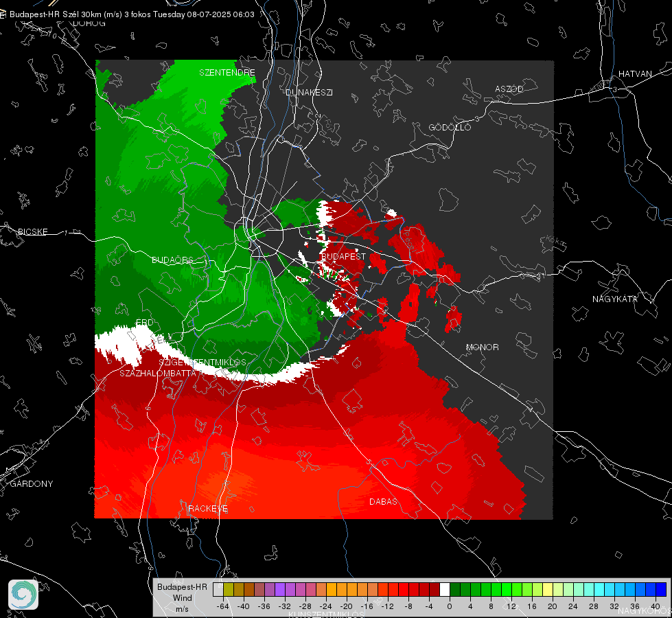Click the -12 legend scale value

click(387, 606)
